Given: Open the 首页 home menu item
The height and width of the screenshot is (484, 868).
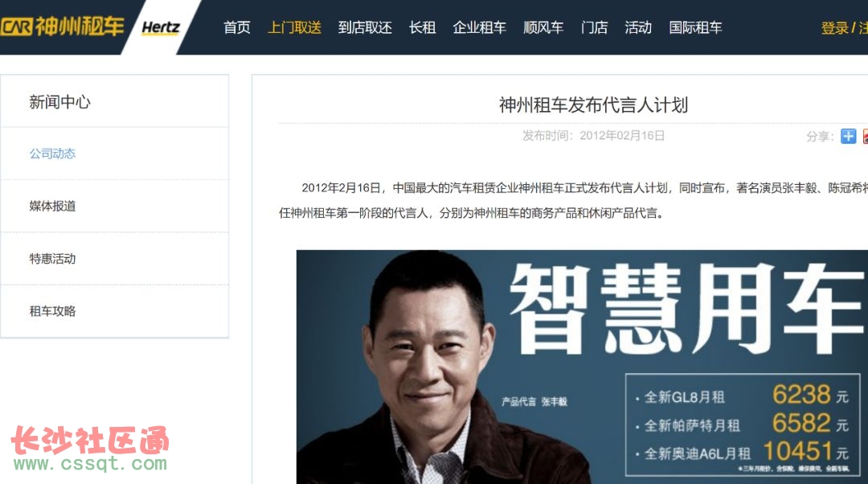Looking at the screenshot, I should tap(237, 27).
